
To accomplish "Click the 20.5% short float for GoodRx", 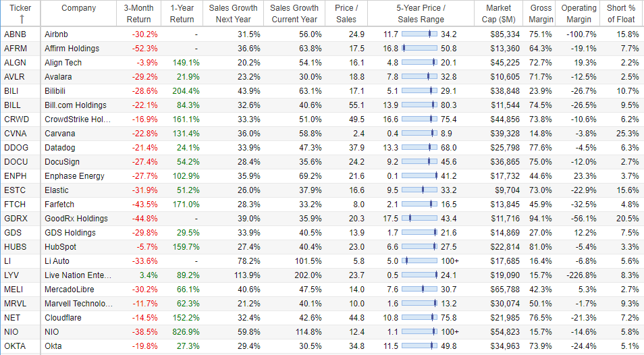I will (628, 219).
